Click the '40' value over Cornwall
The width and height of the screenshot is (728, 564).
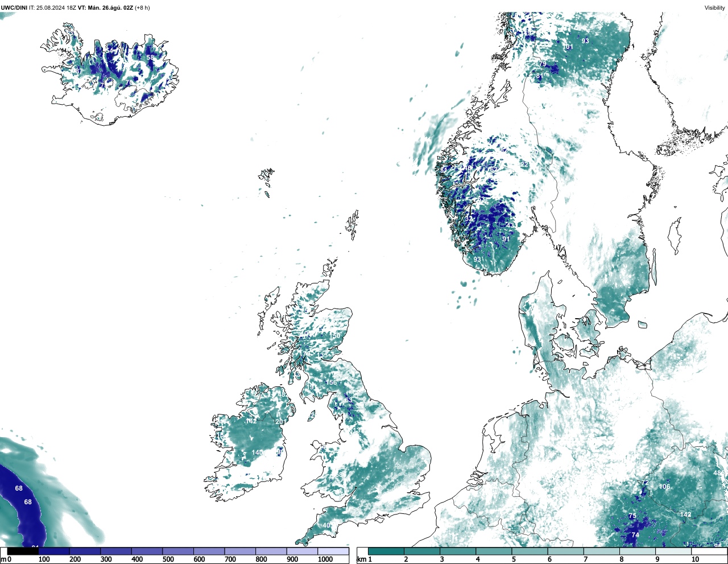tap(326, 525)
